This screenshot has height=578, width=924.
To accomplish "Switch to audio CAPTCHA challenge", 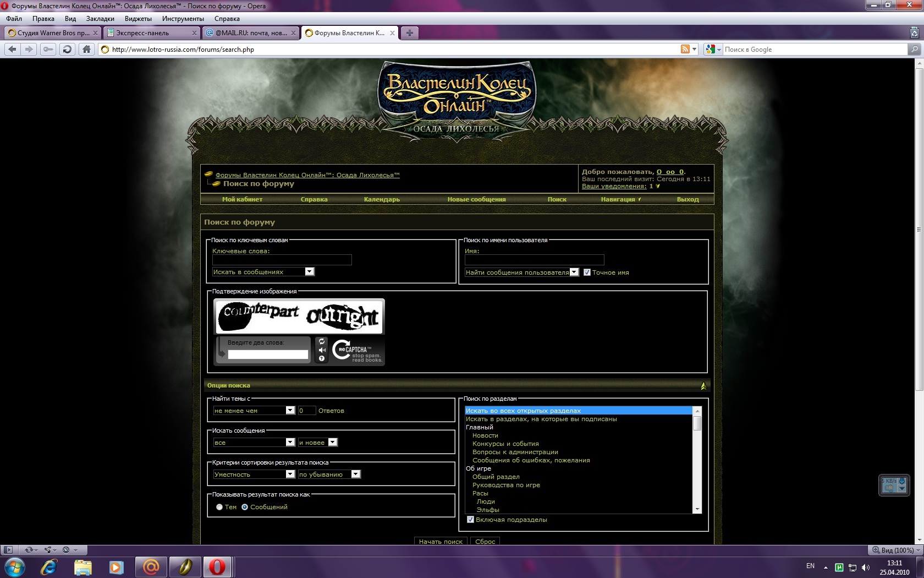I will pyautogui.click(x=322, y=350).
